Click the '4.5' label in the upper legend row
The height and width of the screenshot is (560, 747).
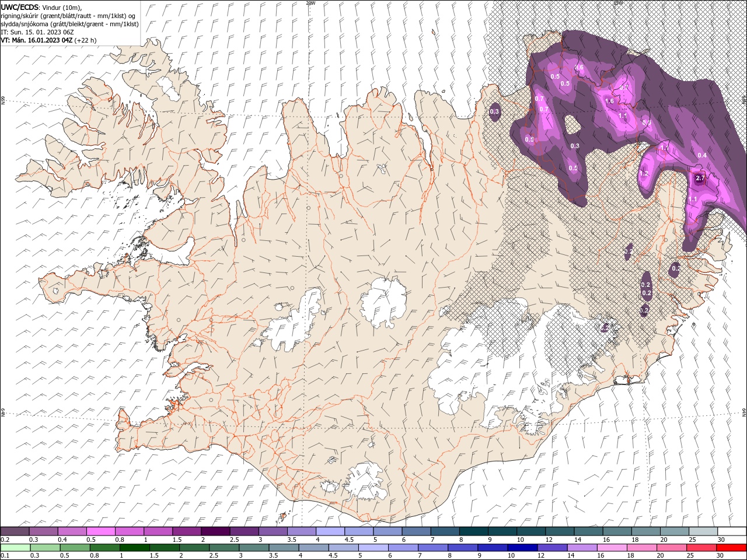349,540
